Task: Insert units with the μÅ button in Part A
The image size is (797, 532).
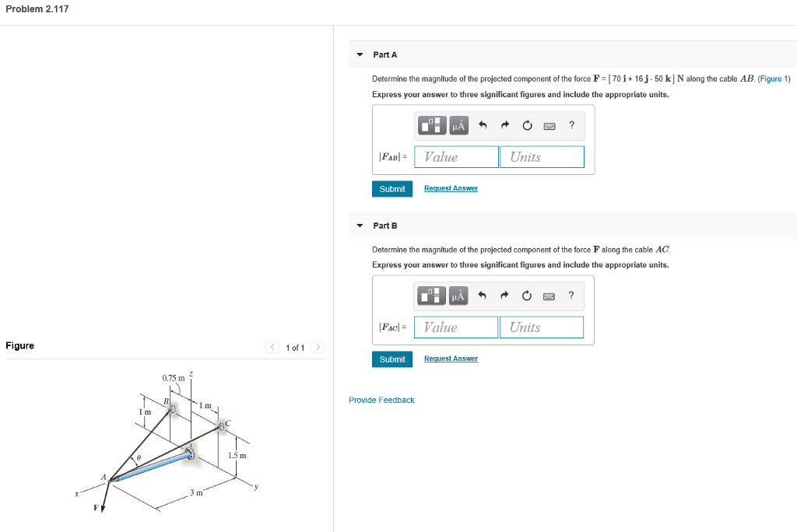Action: pyautogui.click(x=457, y=125)
